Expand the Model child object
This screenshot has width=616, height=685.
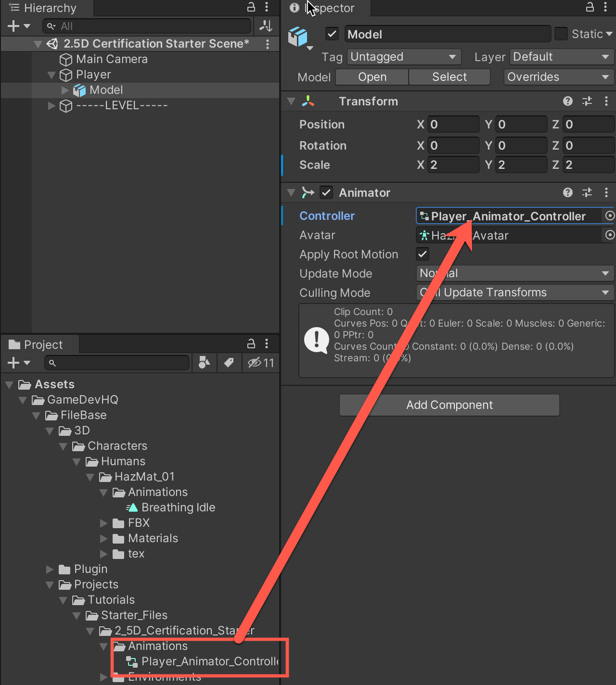tap(65, 90)
